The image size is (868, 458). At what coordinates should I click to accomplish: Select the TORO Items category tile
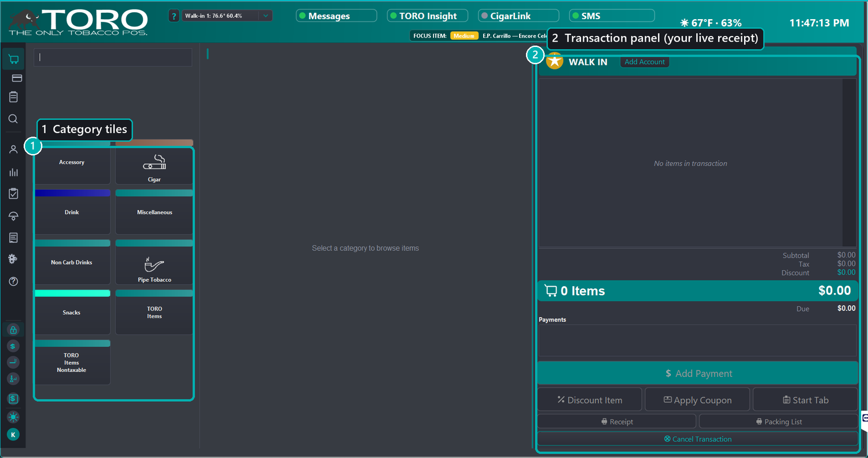[x=155, y=312]
